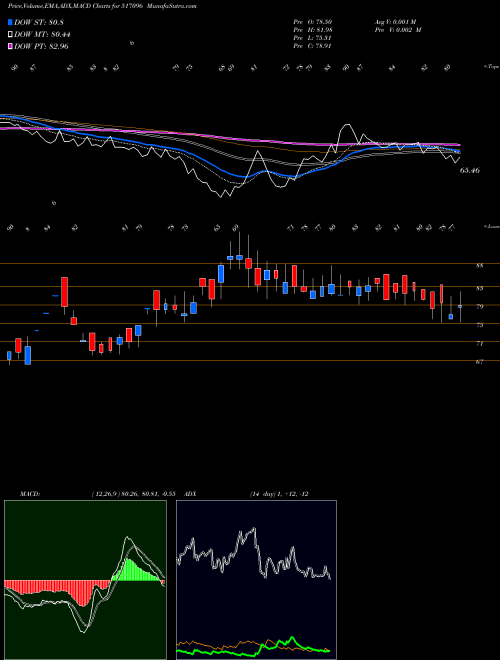Click the Pre H: 81.98 value
The image size is (500, 660).
(x=312, y=30)
